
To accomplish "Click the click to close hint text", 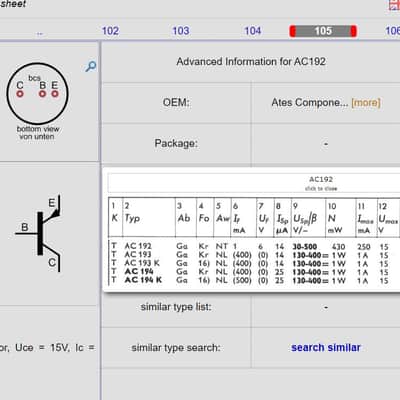I will pos(321,189).
